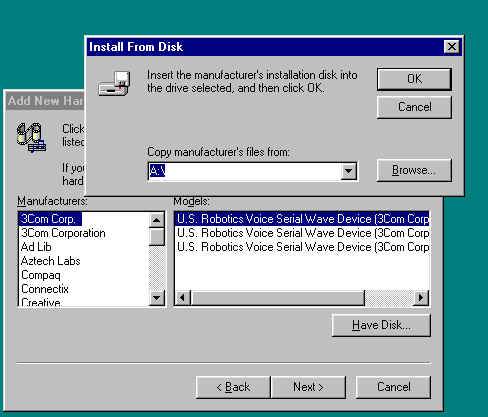Screen dimensions: 488x417
Task: Cancel the Install From Disk dialog
Action: point(414,107)
